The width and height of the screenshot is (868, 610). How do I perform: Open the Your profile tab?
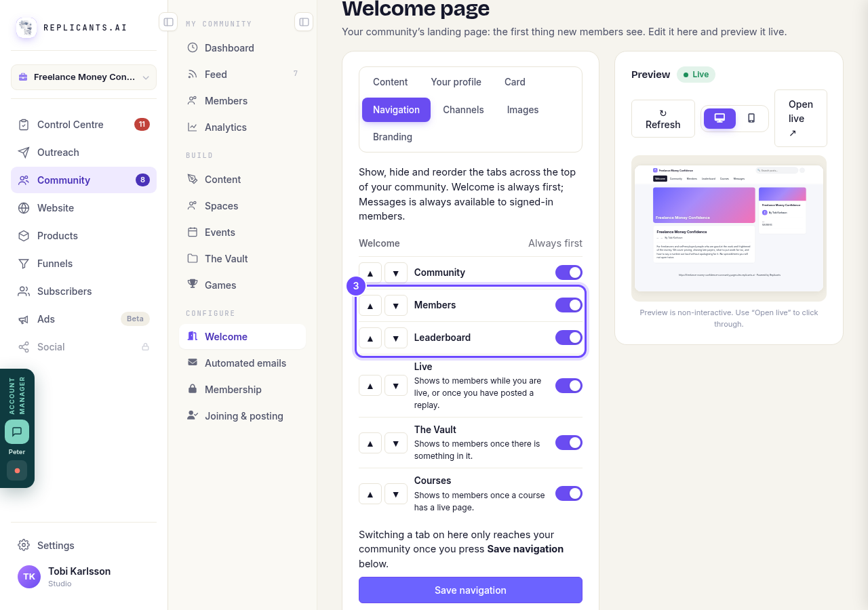tap(456, 82)
